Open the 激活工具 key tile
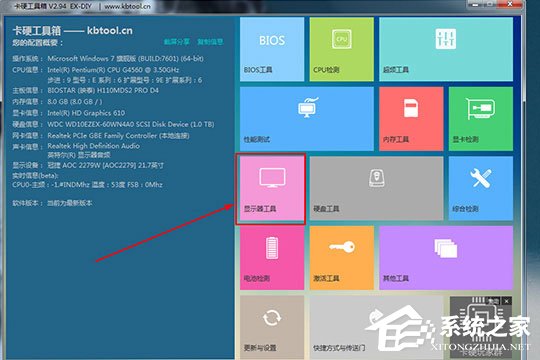 click(x=341, y=258)
